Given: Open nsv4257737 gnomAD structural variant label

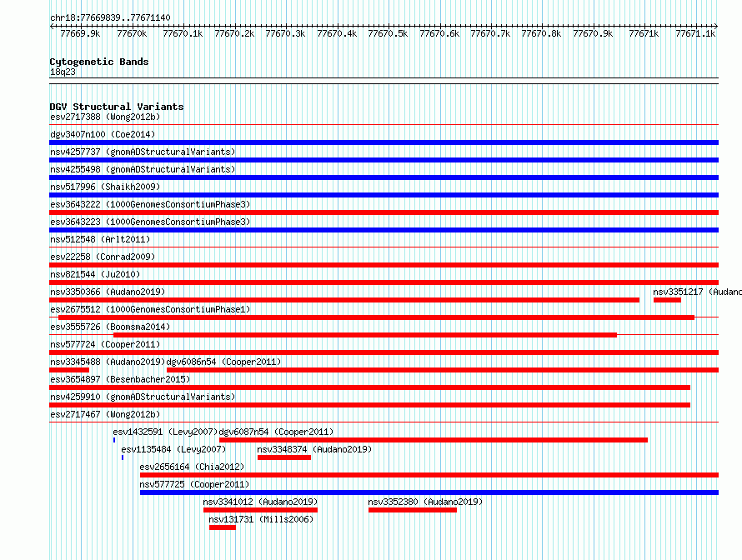Looking at the screenshot, I should click(x=143, y=152).
